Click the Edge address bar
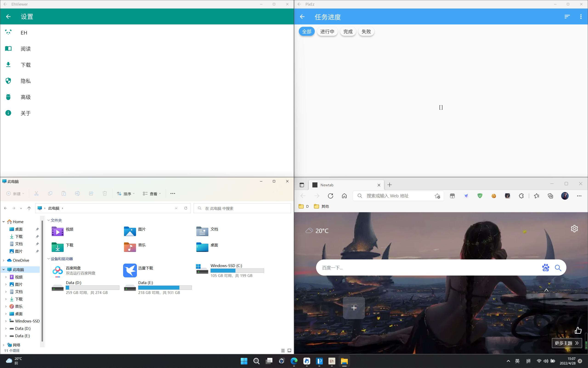588x368 pixels. [399, 196]
